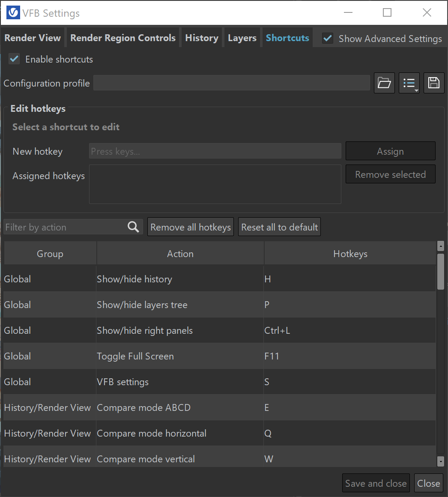Sort by Hotkeys column header

[350, 254]
